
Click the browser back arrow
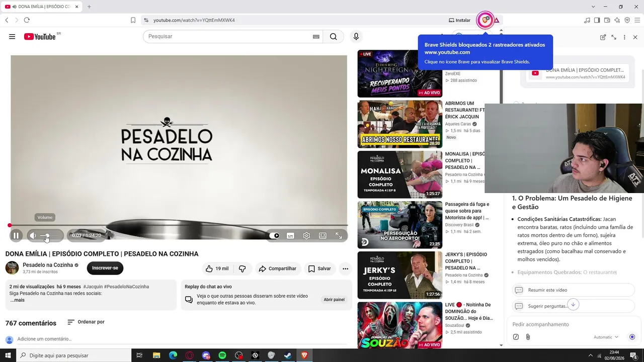pyautogui.click(x=7, y=20)
